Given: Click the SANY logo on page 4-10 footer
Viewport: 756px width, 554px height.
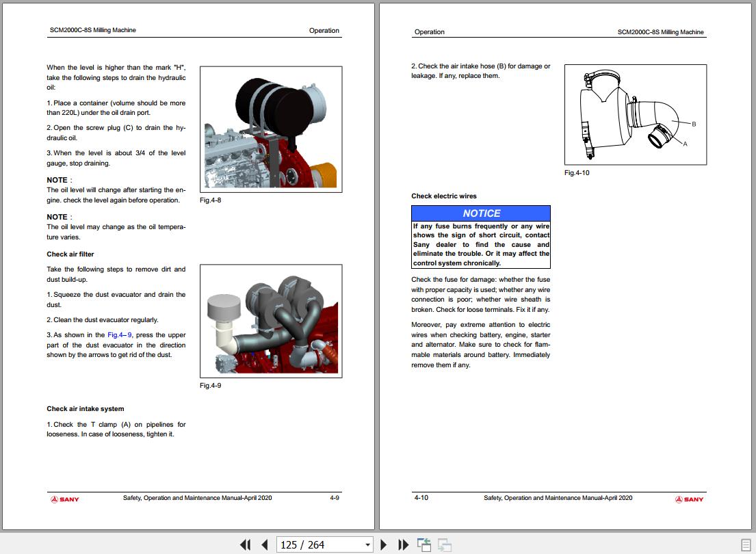Looking at the screenshot, I should tap(689, 499).
